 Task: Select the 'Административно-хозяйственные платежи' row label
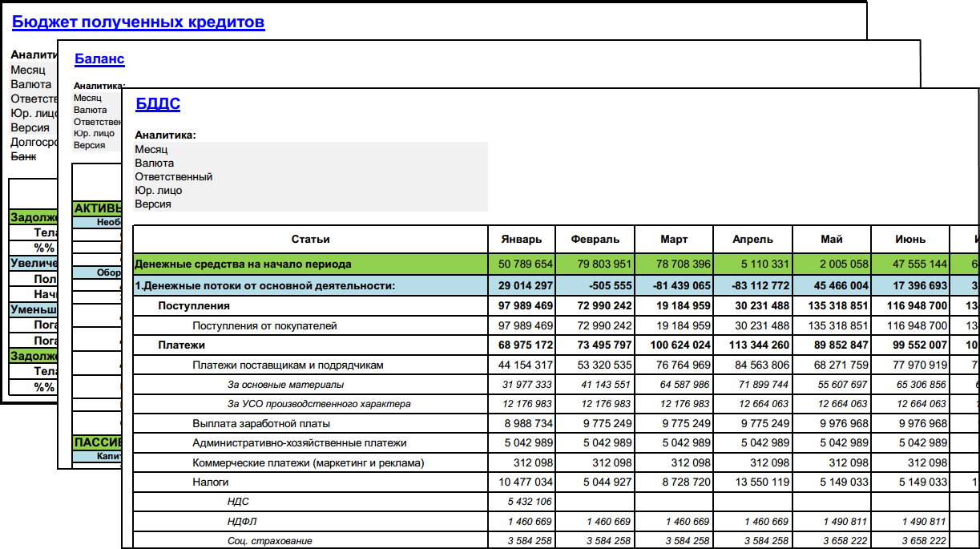[x=300, y=442]
